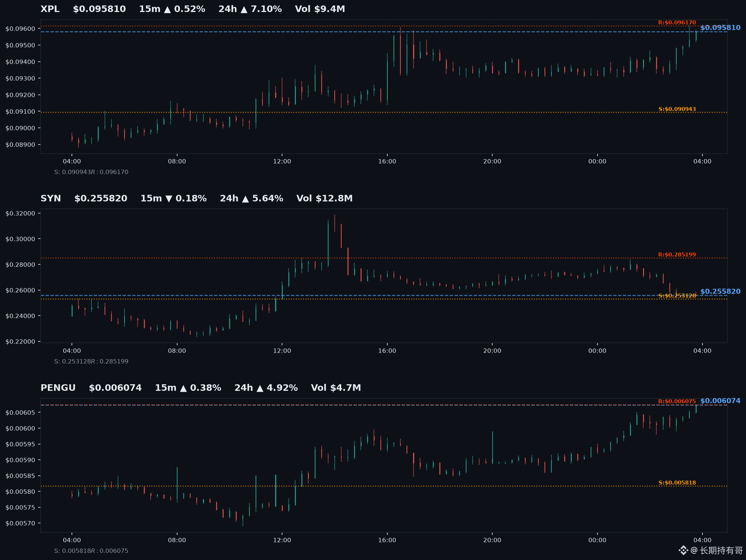Viewport: 746px width, 560px height.
Task: Click PENGU resistance label R:$0.006075
Action: coord(677,401)
